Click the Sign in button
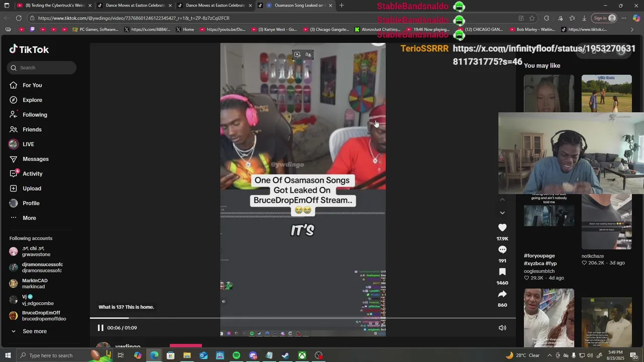The height and width of the screenshot is (362, 644). tap(604, 18)
